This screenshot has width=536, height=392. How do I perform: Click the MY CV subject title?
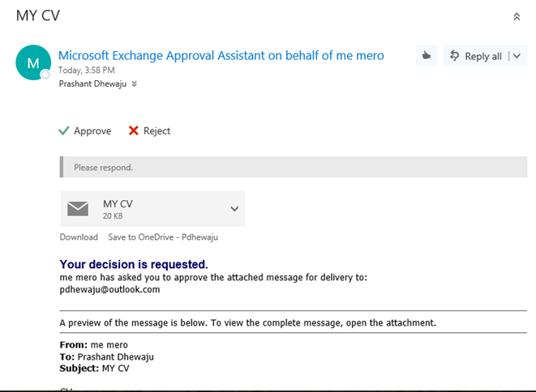pos(38,15)
